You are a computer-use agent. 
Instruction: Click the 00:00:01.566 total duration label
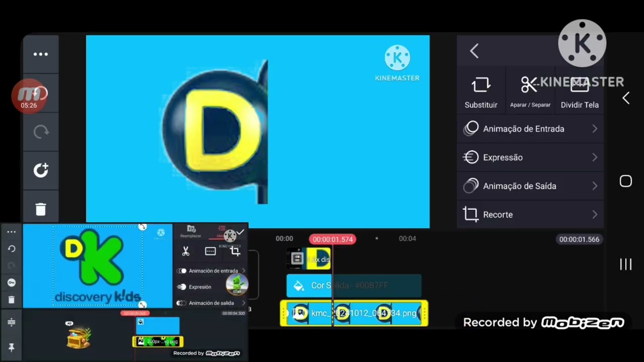click(579, 239)
